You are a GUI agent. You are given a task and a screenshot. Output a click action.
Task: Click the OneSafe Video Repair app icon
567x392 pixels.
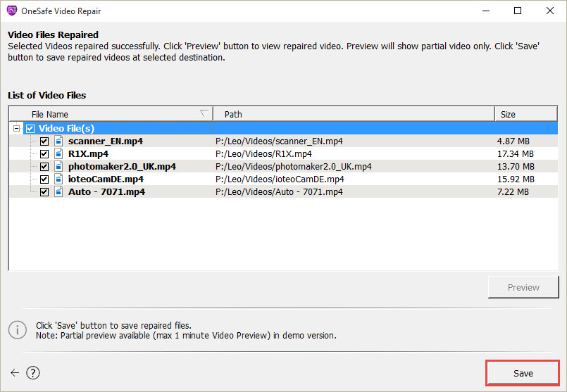(12, 11)
